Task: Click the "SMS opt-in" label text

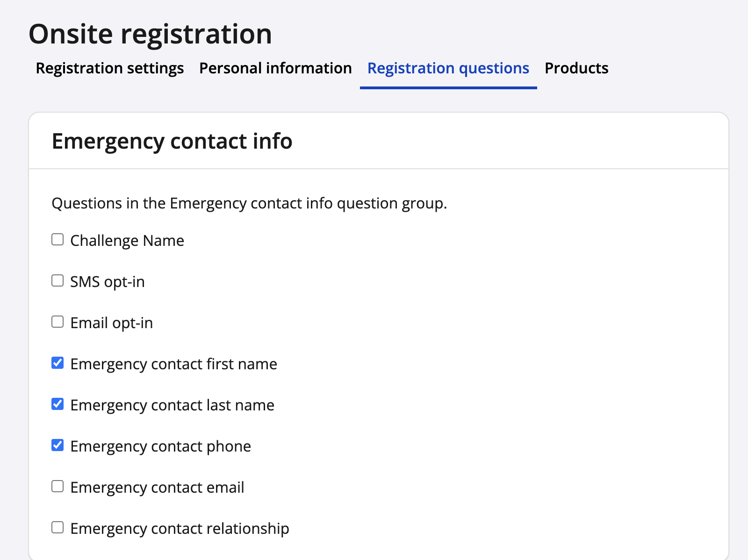Action: pyautogui.click(x=108, y=282)
